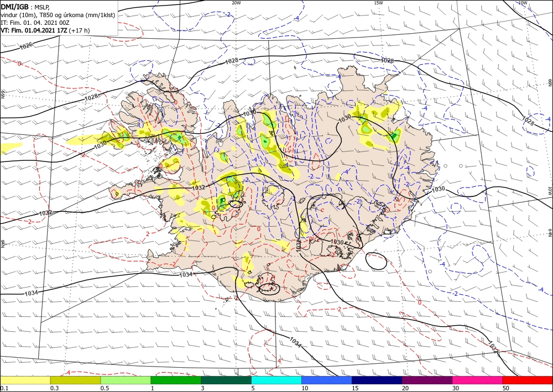Pick the pink 30–50 legend swatch

(x=478, y=380)
